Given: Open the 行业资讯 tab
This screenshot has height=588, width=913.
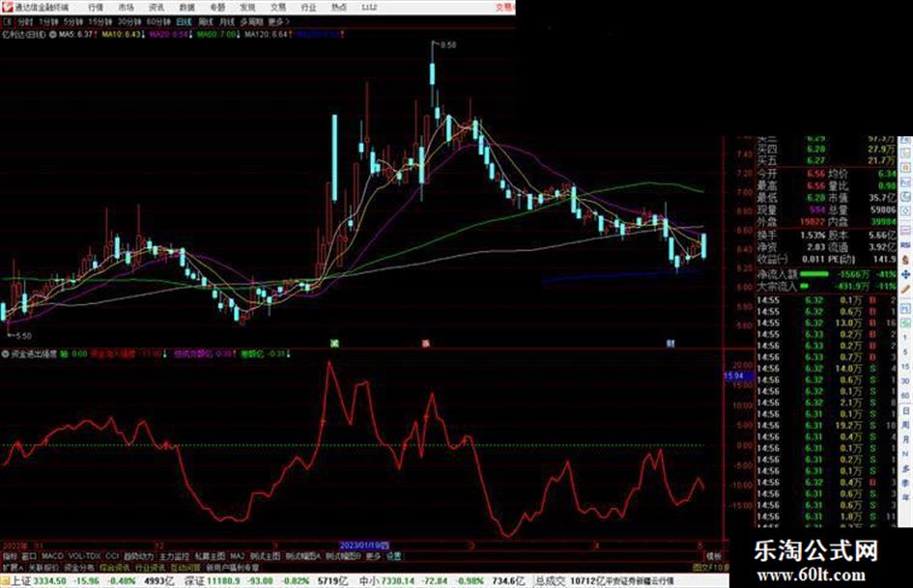Looking at the screenshot, I should click(x=150, y=567).
